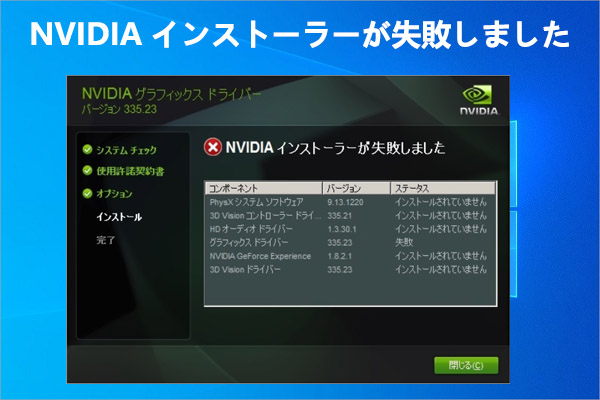Screen dimensions: 600x400
Task: Select the インストール step
Action: pos(119,217)
